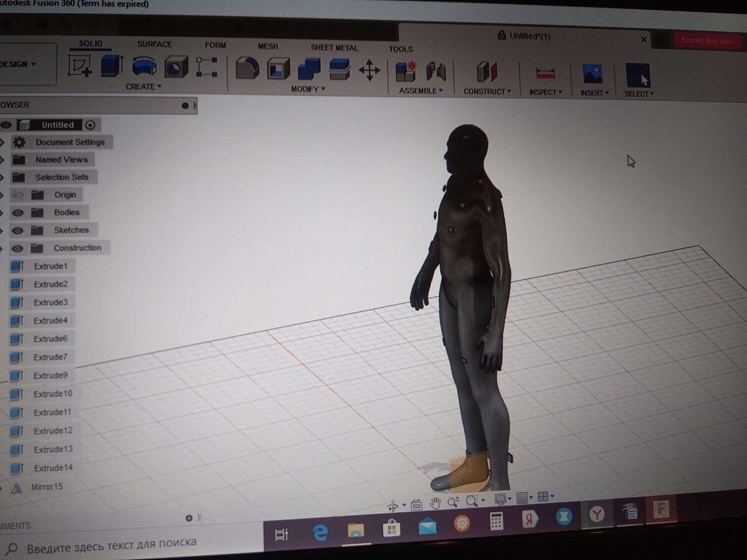Select the Untitled*(1) document tab
Viewport: 747px width, 560px height.
[524, 36]
